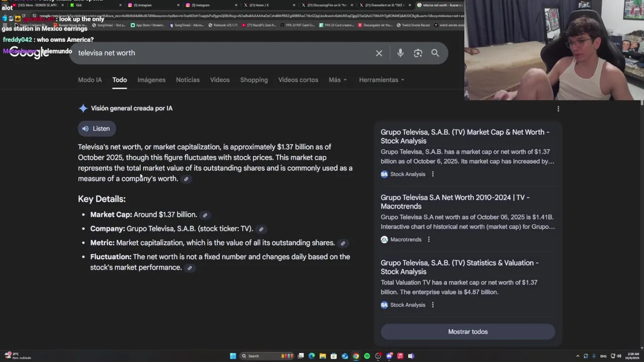The height and width of the screenshot is (362, 644).
Task: Open Microsoft Store from the taskbar
Action: (334, 356)
